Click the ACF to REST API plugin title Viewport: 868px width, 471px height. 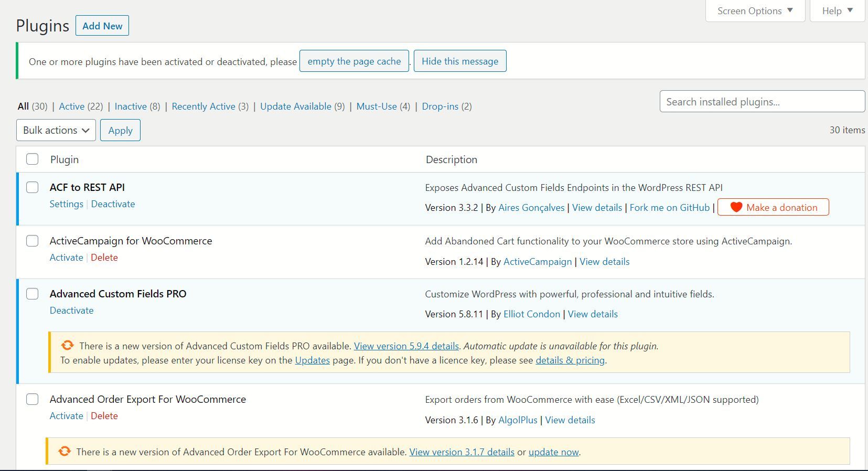87,187
